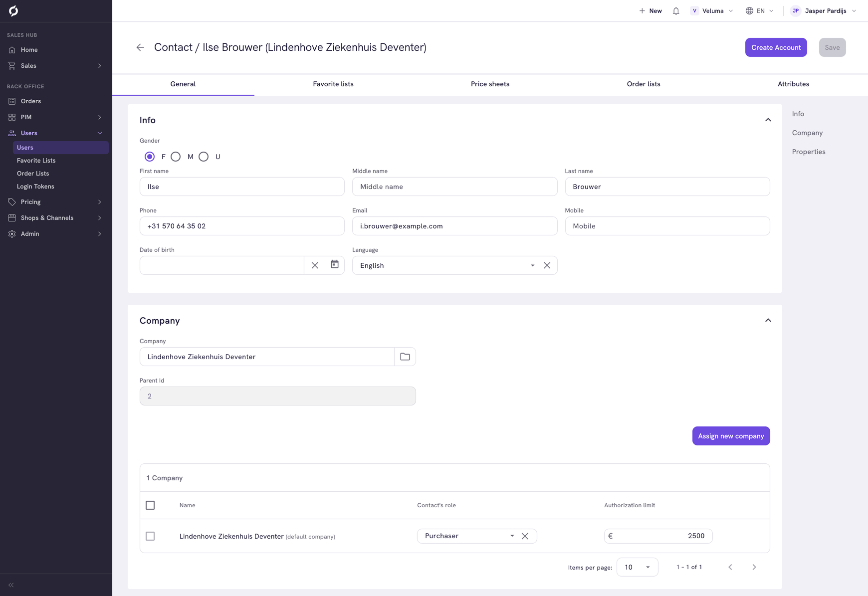Clear the Purchaser role selection
Viewport: 868px width, 596px height.
coord(525,536)
